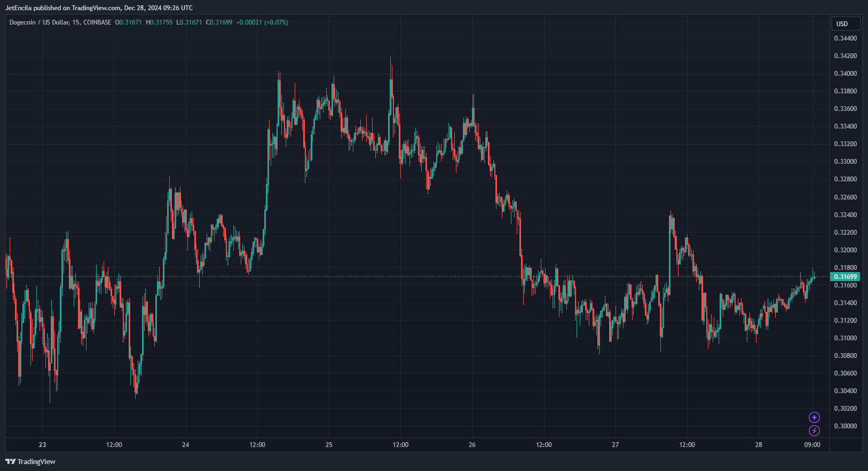Click date label 23 on time axis

(43, 445)
